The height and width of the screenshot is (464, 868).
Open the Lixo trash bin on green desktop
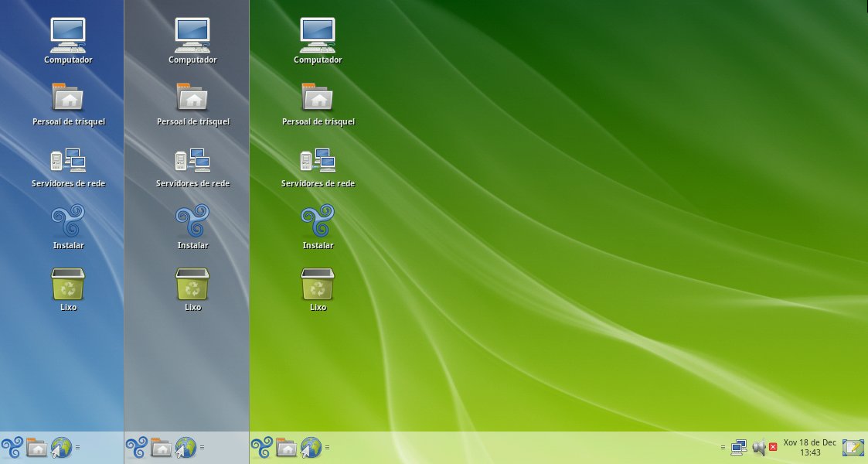point(318,284)
